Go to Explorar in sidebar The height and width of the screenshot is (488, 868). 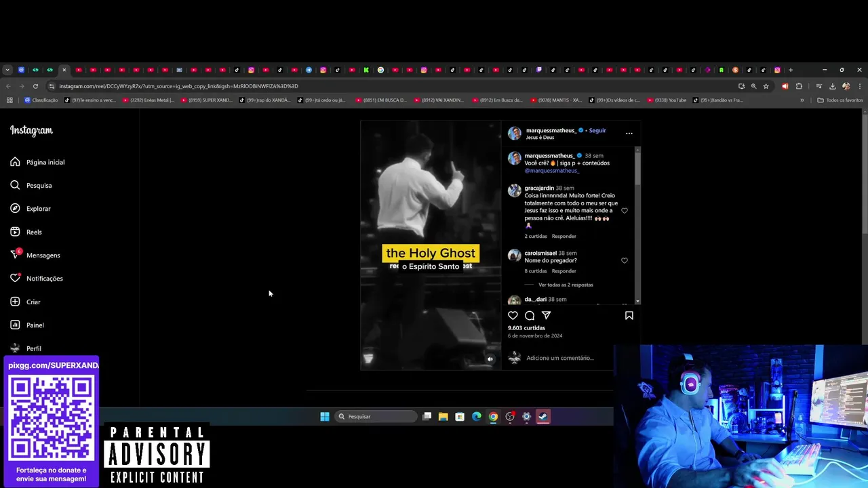coord(31,209)
